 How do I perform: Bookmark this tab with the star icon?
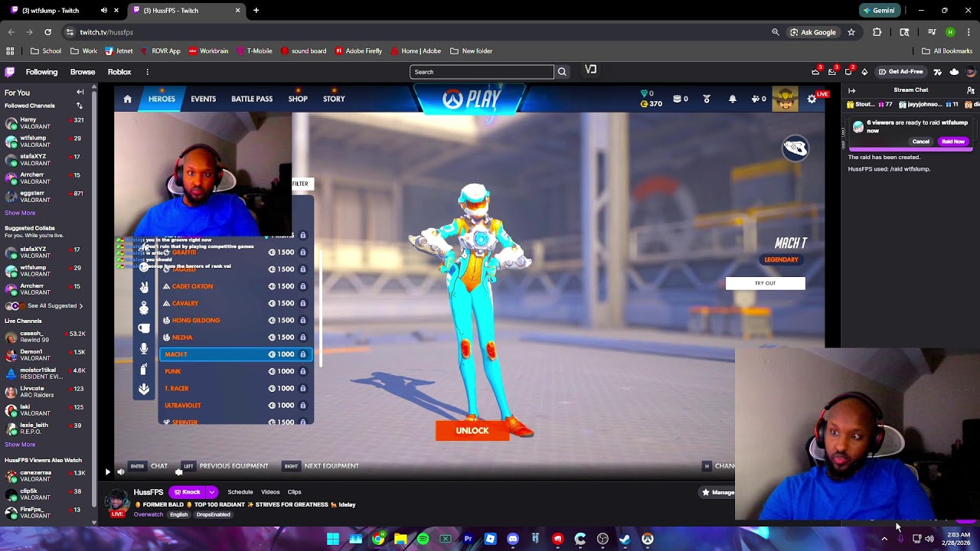[x=851, y=32]
